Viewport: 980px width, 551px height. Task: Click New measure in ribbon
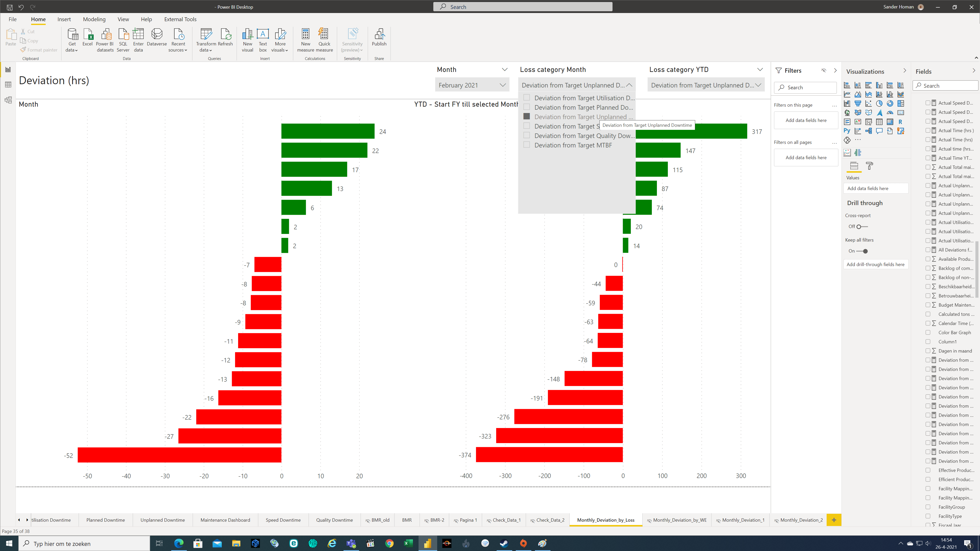tap(305, 40)
